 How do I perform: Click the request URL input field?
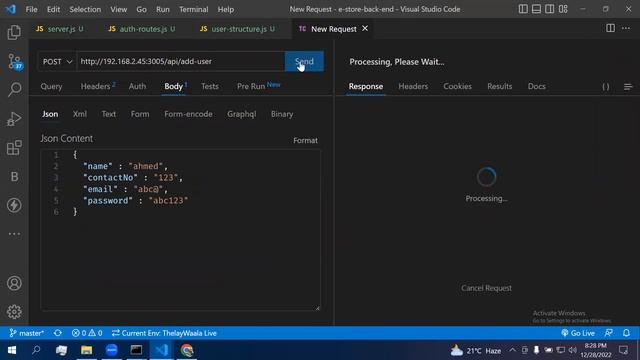180,62
